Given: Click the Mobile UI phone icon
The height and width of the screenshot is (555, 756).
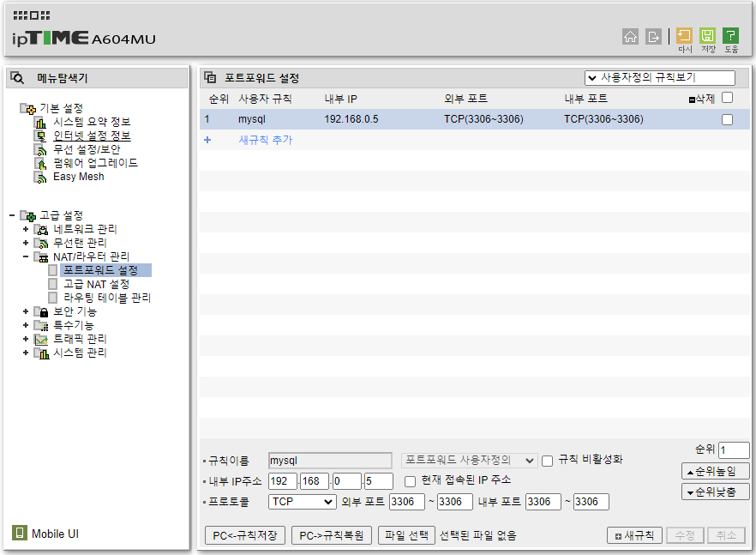Looking at the screenshot, I should pyautogui.click(x=19, y=533).
